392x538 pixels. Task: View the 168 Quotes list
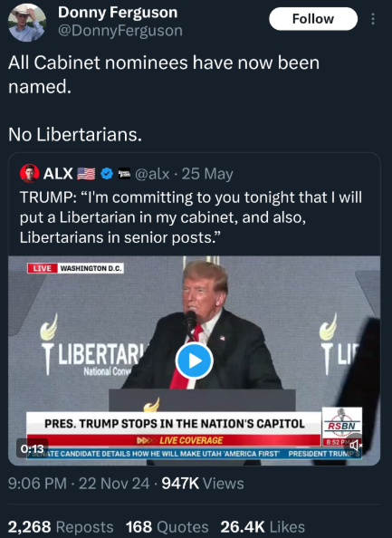point(167,526)
